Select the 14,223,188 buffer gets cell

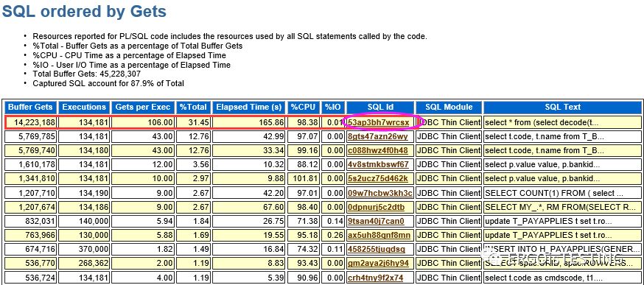[31, 122]
